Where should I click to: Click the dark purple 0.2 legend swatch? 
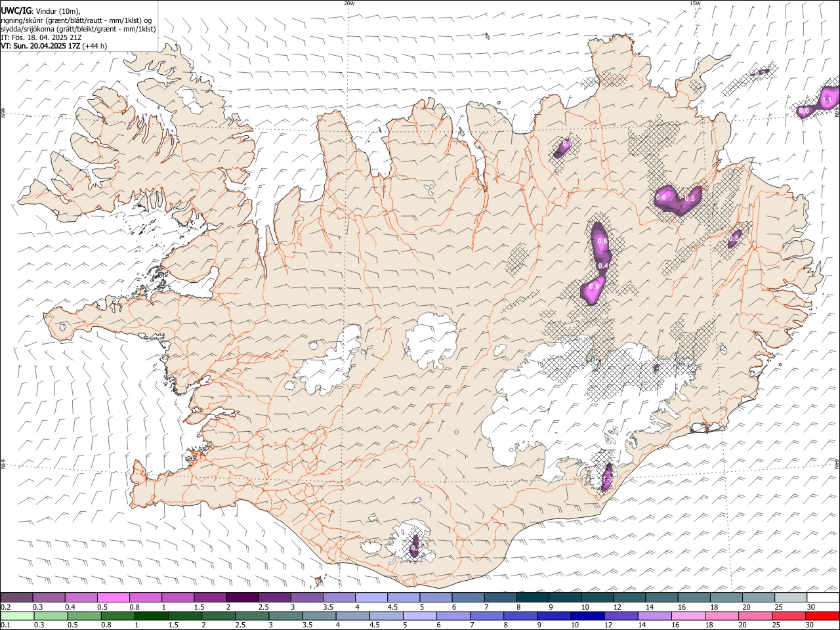pos(16,598)
